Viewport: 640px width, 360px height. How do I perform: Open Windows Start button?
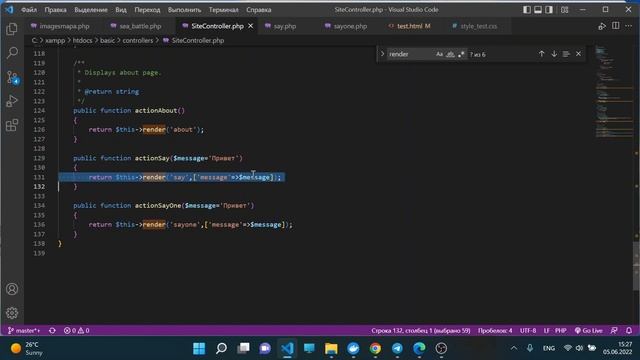pyautogui.click(x=199, y=348)
